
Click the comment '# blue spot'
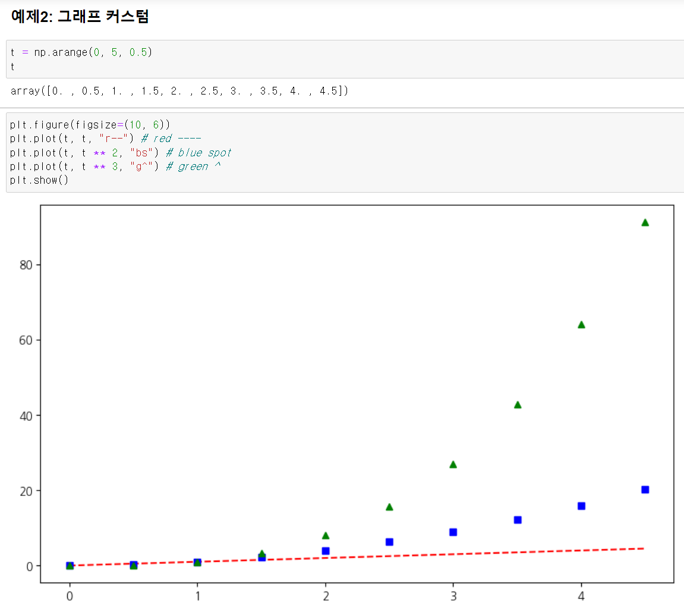click(x=198, y=153)
